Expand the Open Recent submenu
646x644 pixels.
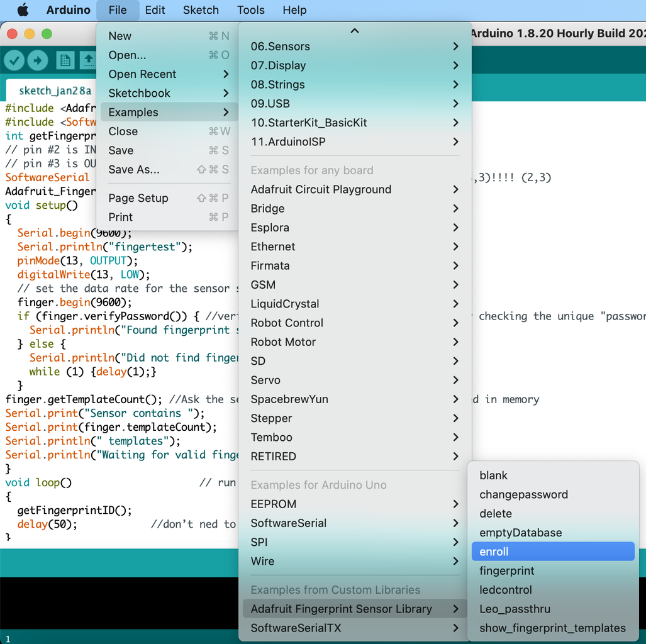168,74
